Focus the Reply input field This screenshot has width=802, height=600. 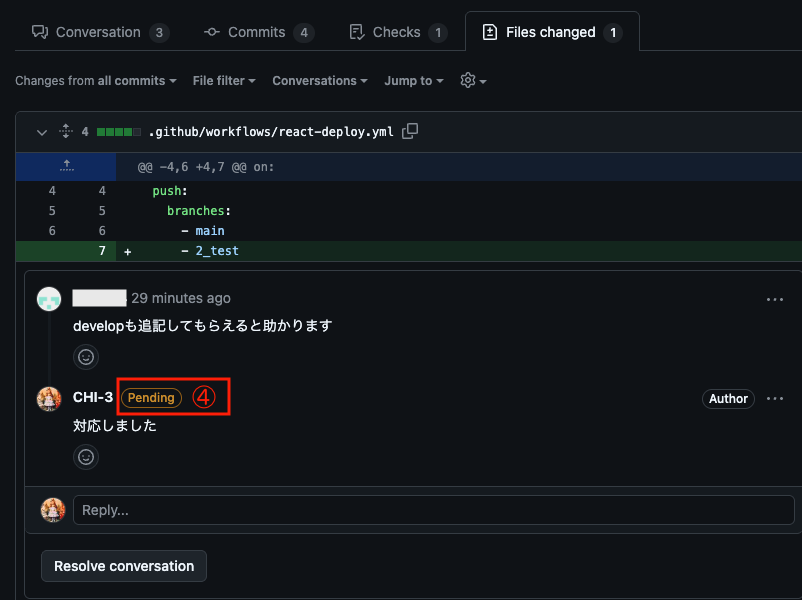point(434,510)
